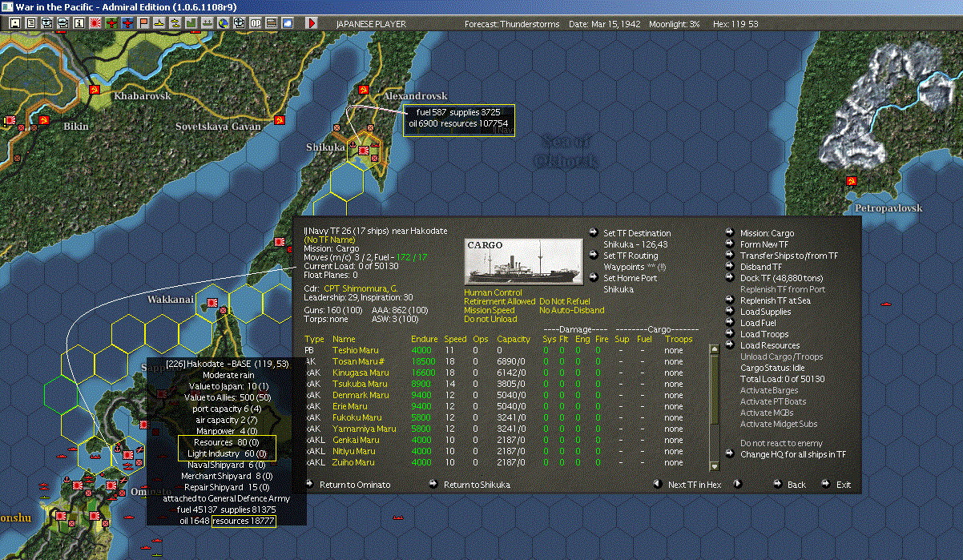
Task: Click the green land terrain toolbar icon
Action: click(192, 23)
